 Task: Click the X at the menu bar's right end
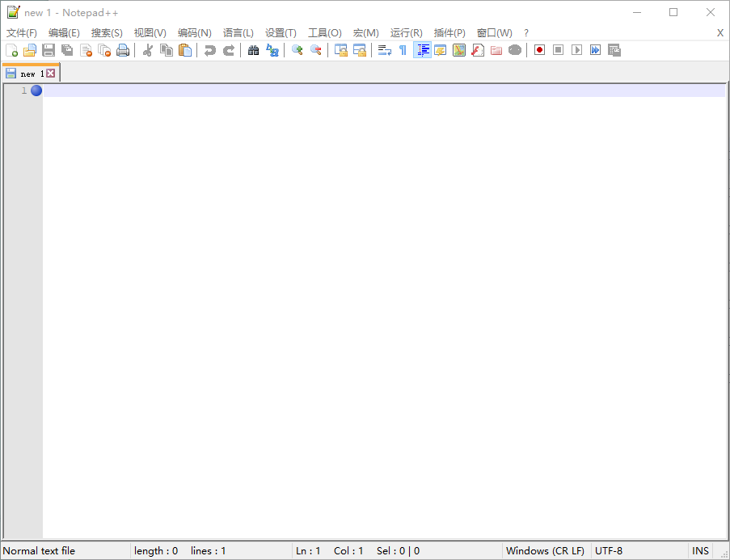pos(720,33)
